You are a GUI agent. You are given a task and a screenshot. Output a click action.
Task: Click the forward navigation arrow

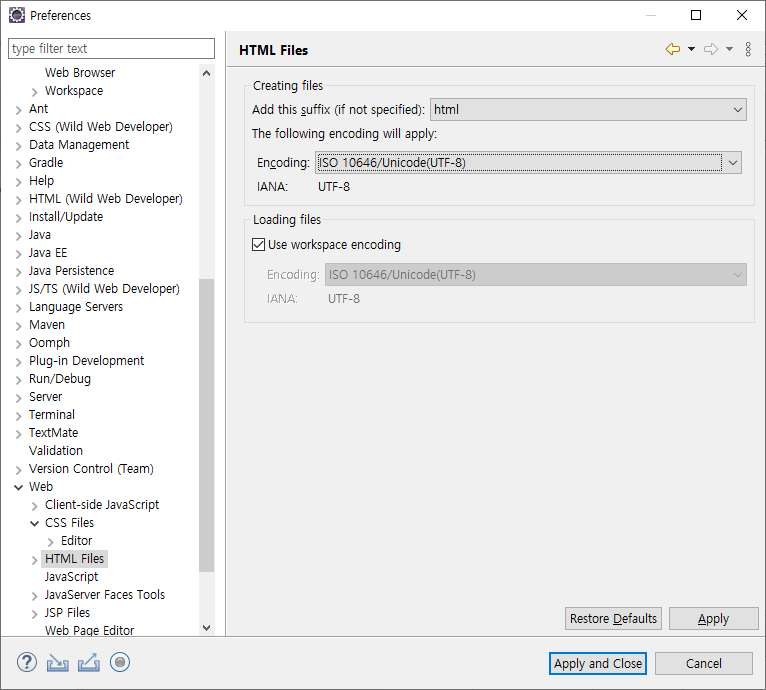click(711, 49)
